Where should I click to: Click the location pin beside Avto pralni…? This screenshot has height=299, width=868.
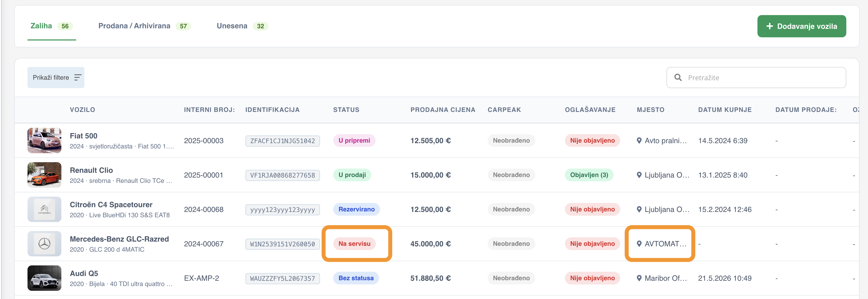(639, 141)
